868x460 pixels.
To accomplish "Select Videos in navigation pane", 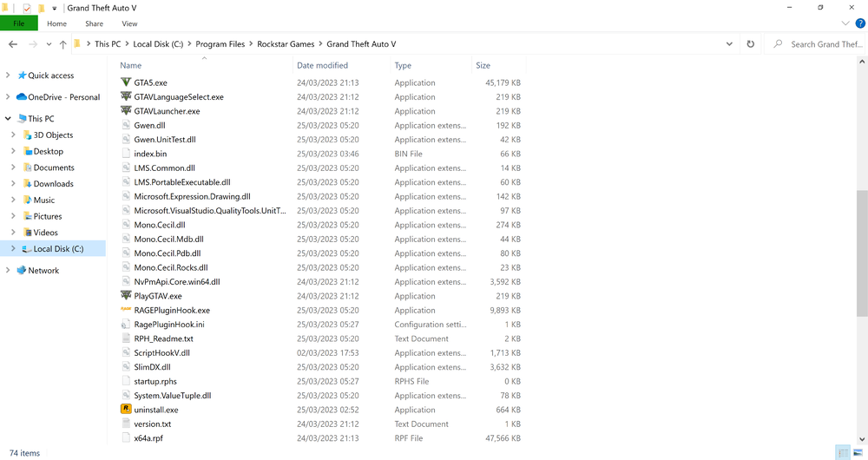I will [45, 233].
